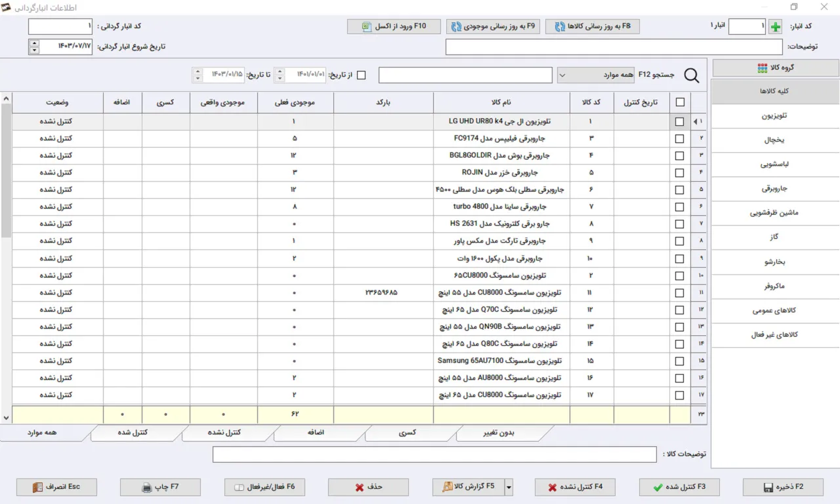Image resolution: width=840 pixels, height=504 pixels.
Task: Click the green checkmark on F3 کنترل شده
Action: point(658,488)
